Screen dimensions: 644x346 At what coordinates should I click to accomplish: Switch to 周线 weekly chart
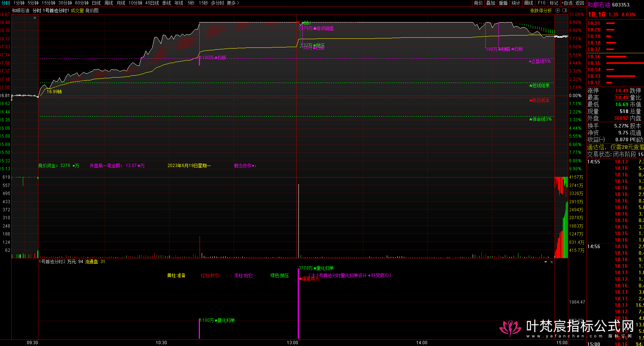click(109, 3)
